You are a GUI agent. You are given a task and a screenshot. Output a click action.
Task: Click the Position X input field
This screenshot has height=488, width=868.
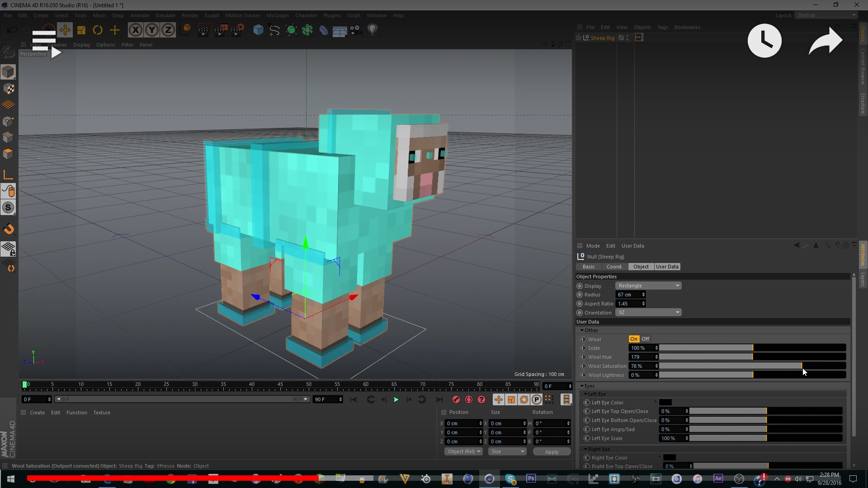coord(462,423)
